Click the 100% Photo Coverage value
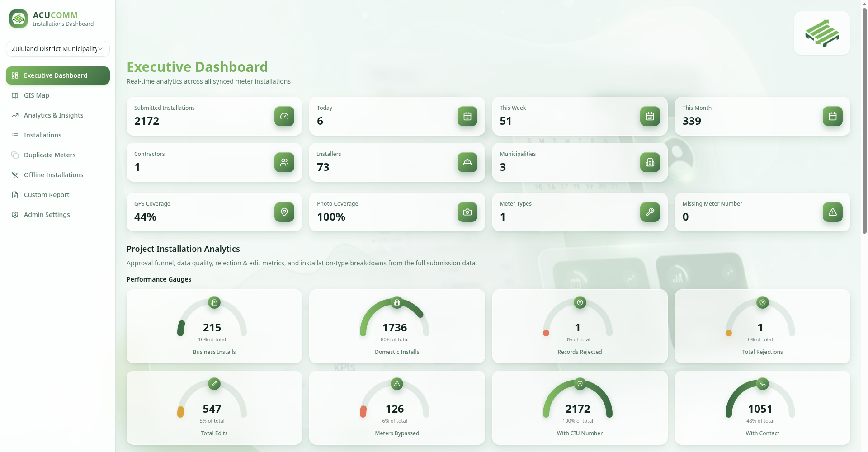This screenshot has width=868, height=452. tap(331, 217)
